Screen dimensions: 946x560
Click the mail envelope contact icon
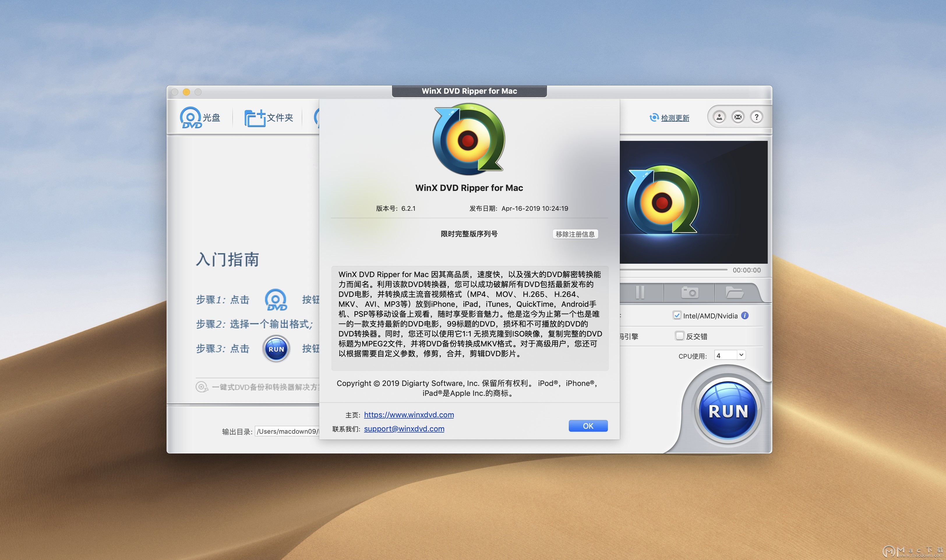pyautogui.click(x=738, y=117)
